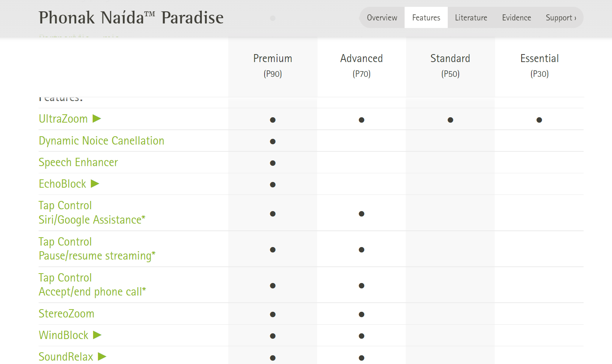Click Speech Enhancer dot under Premium

click(273, 163)
